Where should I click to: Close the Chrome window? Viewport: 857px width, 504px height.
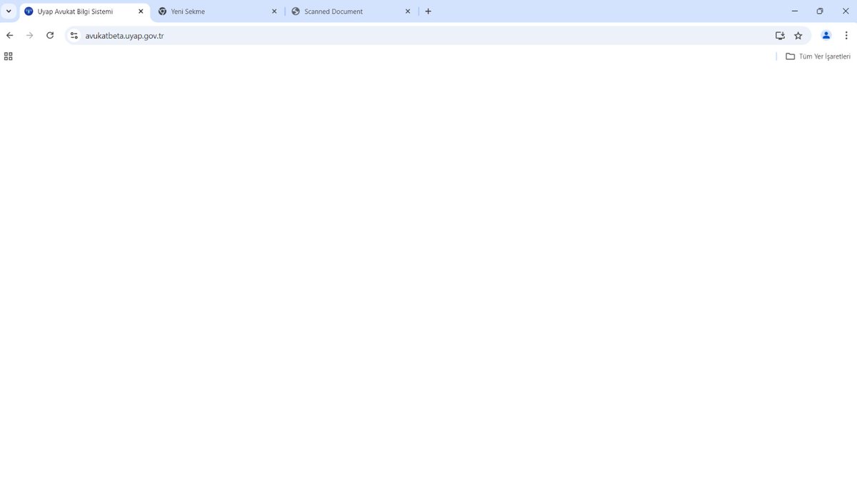click(845, 11)
